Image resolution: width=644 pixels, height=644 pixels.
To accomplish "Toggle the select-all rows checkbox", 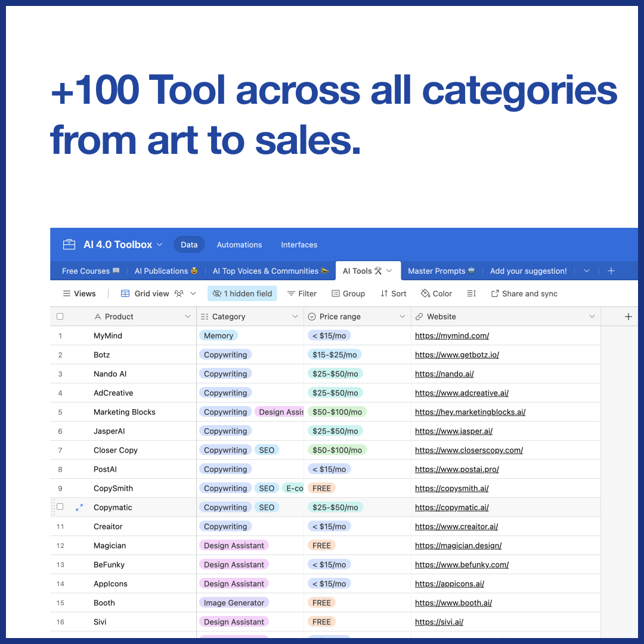I will 60,316.
